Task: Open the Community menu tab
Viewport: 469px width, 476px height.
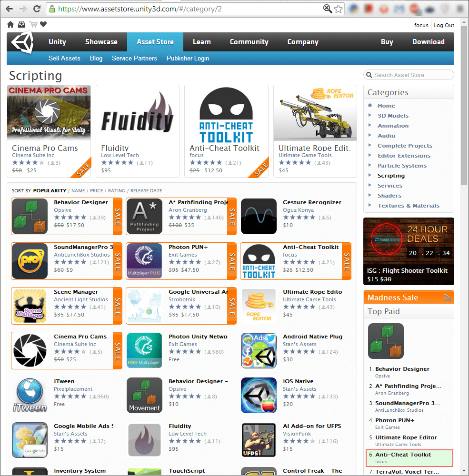Action: pyautogui.click(x=249, y=42)
